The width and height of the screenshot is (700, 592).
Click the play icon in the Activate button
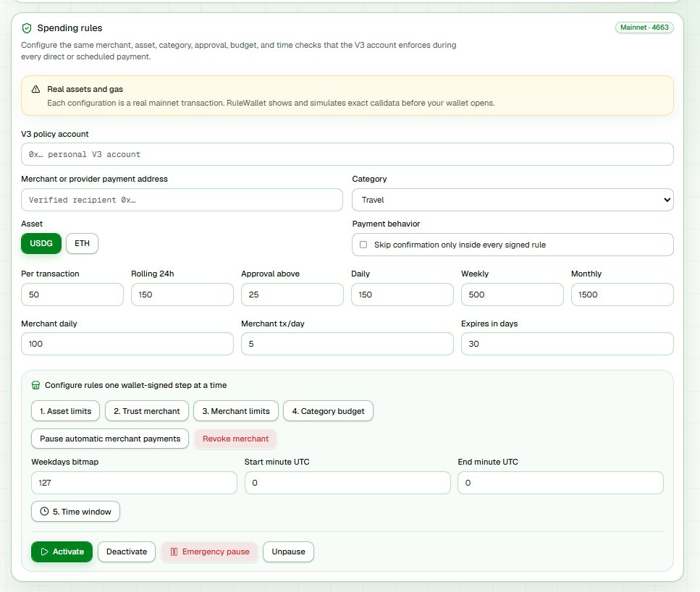click(x=44, y=551)
